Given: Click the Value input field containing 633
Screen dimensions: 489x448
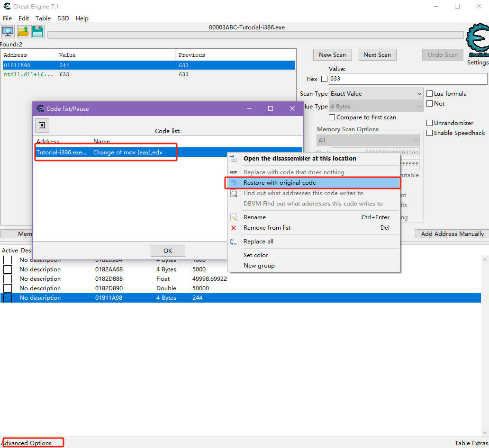Looking at the screenshot, I should pos(408,79).
